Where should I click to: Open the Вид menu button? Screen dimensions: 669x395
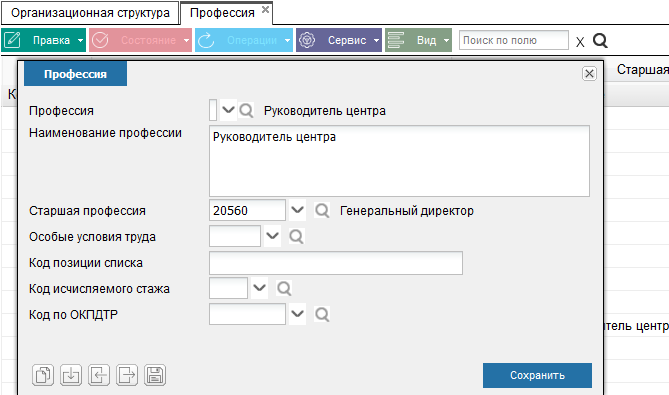coord(418,40)
